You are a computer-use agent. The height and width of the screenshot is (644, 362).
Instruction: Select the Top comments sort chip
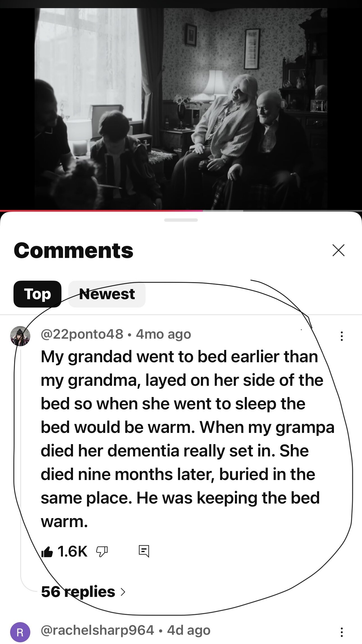click(x=37, y=294)
